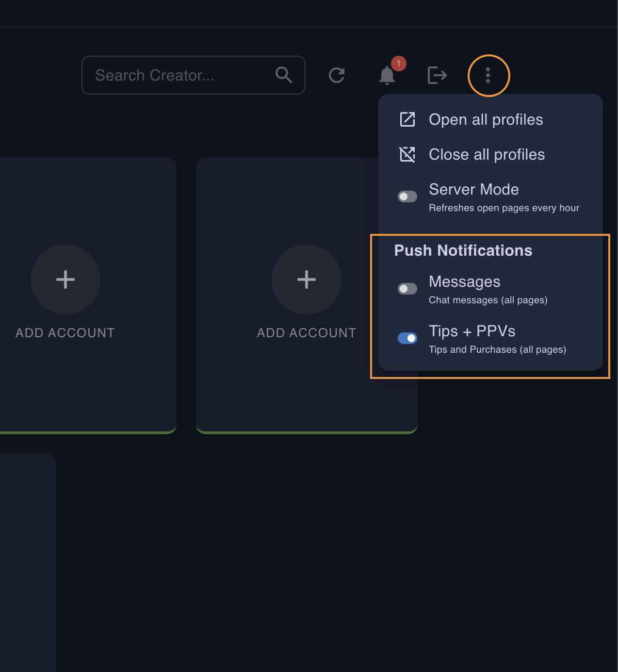Click the red notification count badge
Image resolution: width=618 pixels, height=672 pixels.
398,64
